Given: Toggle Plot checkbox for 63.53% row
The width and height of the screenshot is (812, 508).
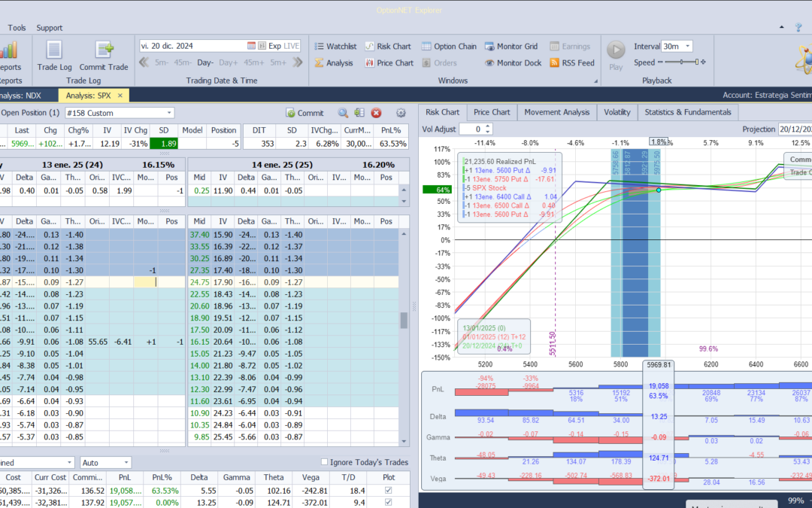Looking at the screenshot, I should [x=389, y=491].
